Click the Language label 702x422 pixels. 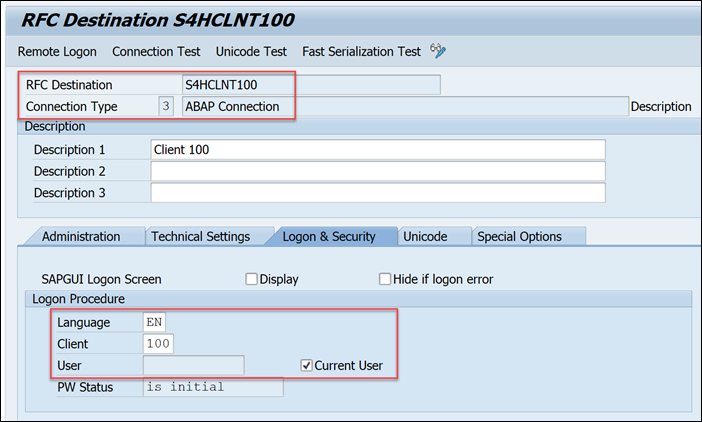83,322
